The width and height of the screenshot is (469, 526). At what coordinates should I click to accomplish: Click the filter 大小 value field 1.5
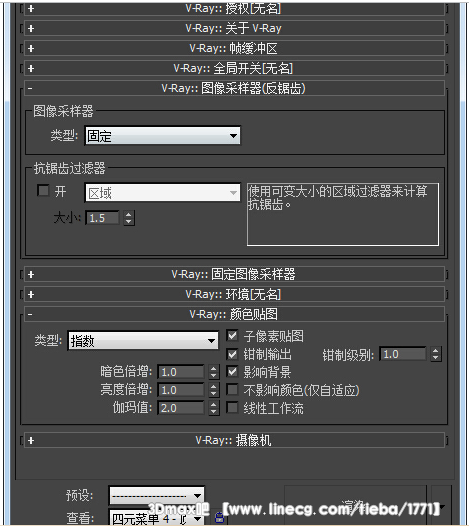(x=103, y=218)
